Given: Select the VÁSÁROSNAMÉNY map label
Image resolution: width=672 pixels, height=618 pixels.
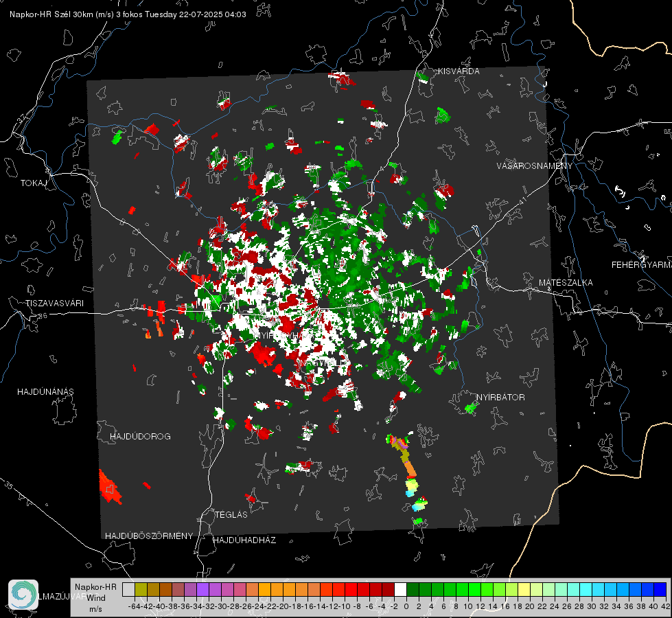Looking at the screenshot, I should click(x=535, y=166).
